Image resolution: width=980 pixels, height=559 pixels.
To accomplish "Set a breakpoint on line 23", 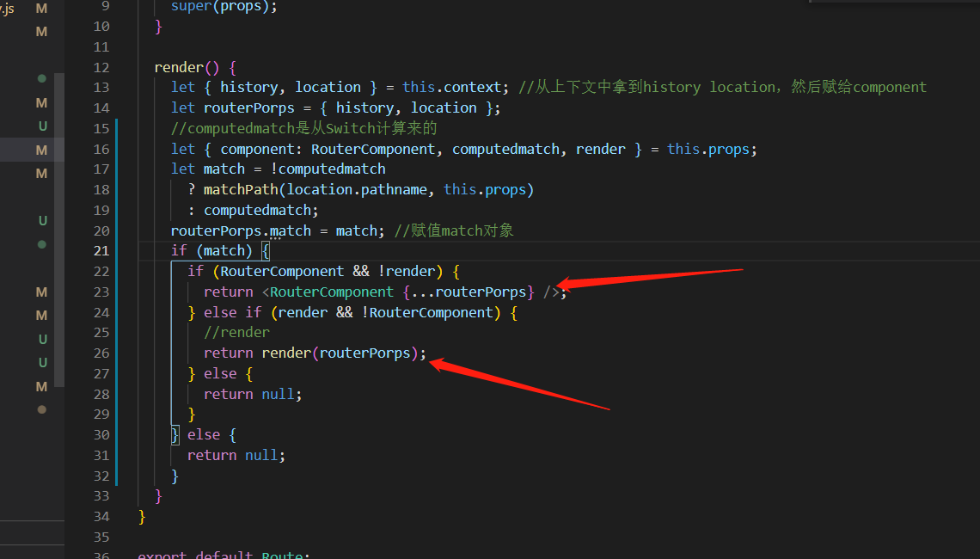I will tap(83, 292).
